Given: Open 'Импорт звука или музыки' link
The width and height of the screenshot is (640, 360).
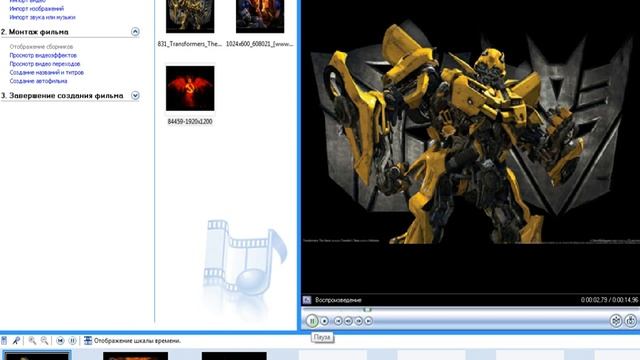Looking at the screenshot, I should pyautogui.click(x=42, y=17).
